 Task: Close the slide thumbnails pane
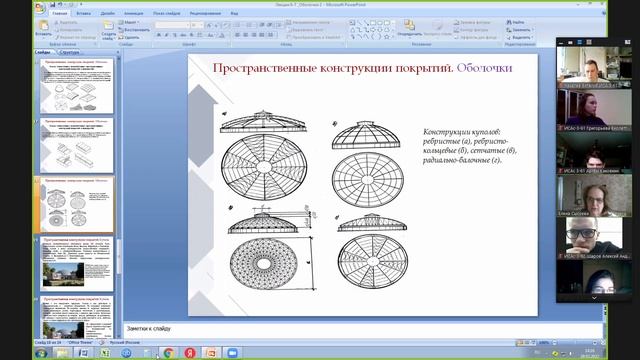[118, 52]
